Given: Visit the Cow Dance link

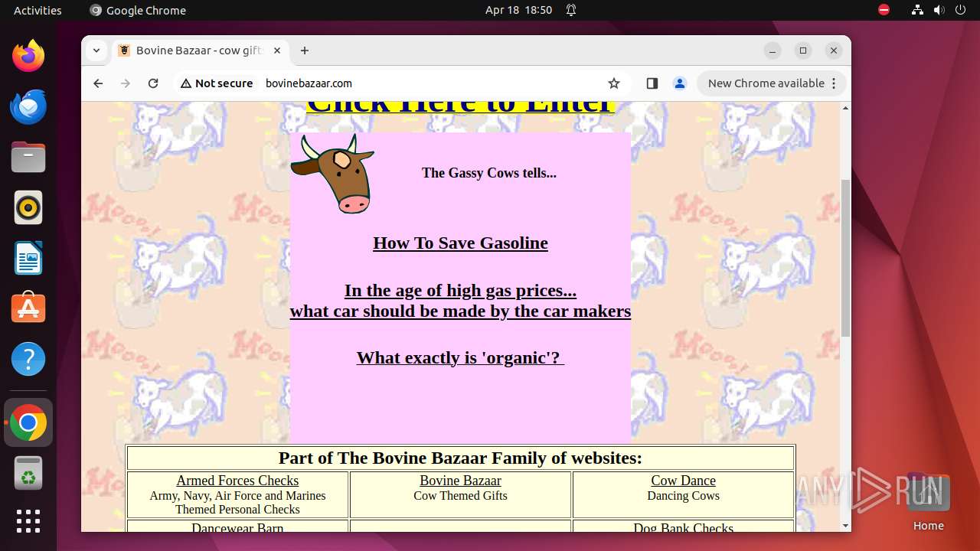Looking at the screenshot, I should [683, 481].
